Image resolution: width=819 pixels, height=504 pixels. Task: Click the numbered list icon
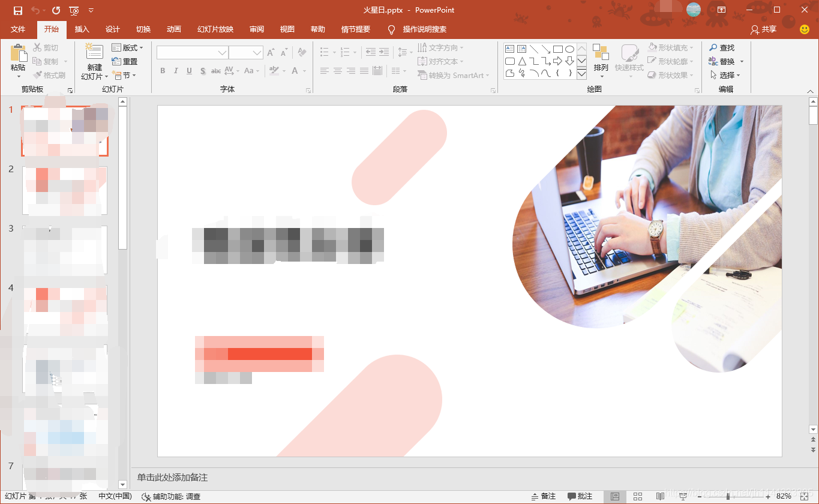click(345, 53)
